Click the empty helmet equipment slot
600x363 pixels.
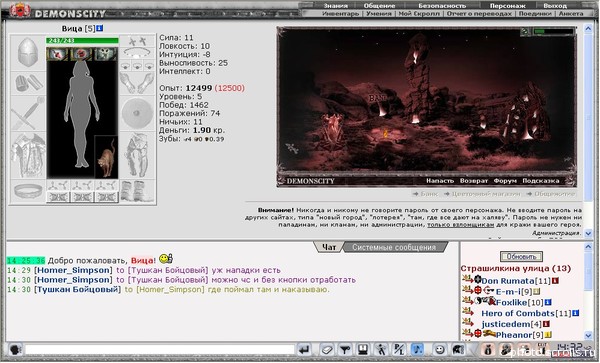[x=28, y=53]
